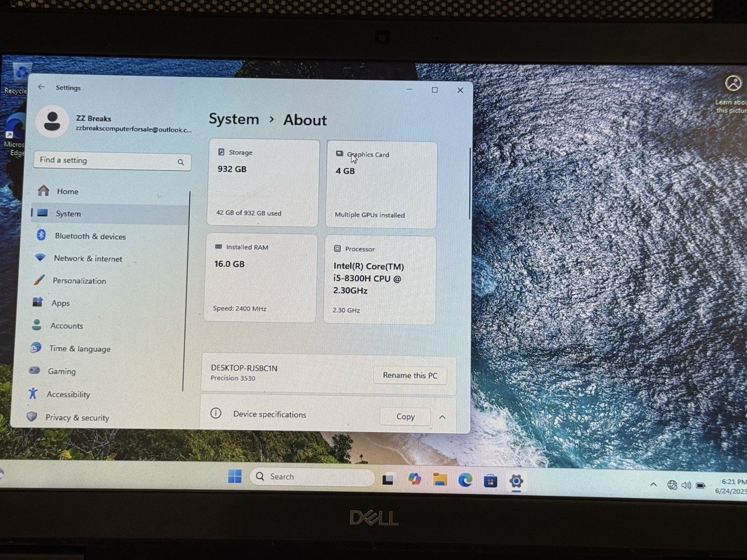This screenshot has width=747, height=560.
Task: Go back with the Settings back arrow
Action: (42, 87)
